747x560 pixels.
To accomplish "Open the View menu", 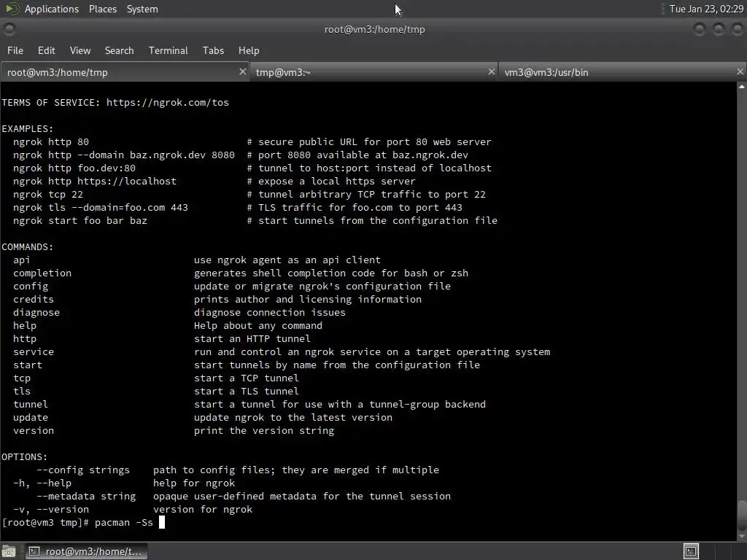I will (x=80, y=50).
